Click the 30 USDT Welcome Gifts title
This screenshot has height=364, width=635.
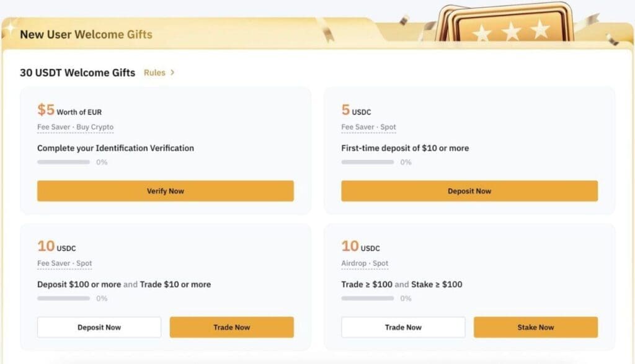(x=78, y=73)
